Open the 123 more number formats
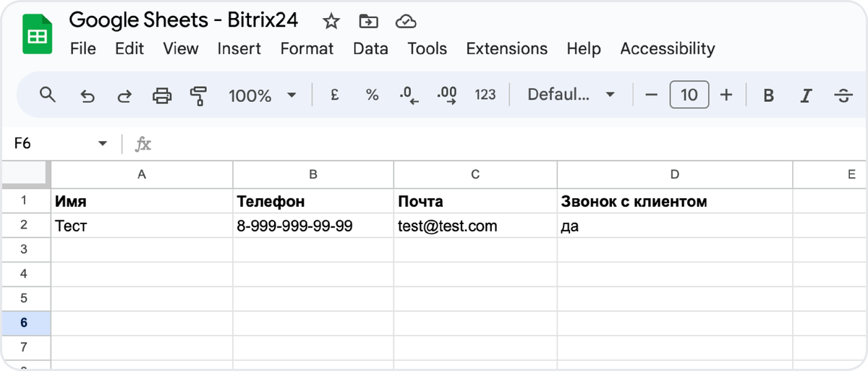The image size is (868, 371). 485,95
